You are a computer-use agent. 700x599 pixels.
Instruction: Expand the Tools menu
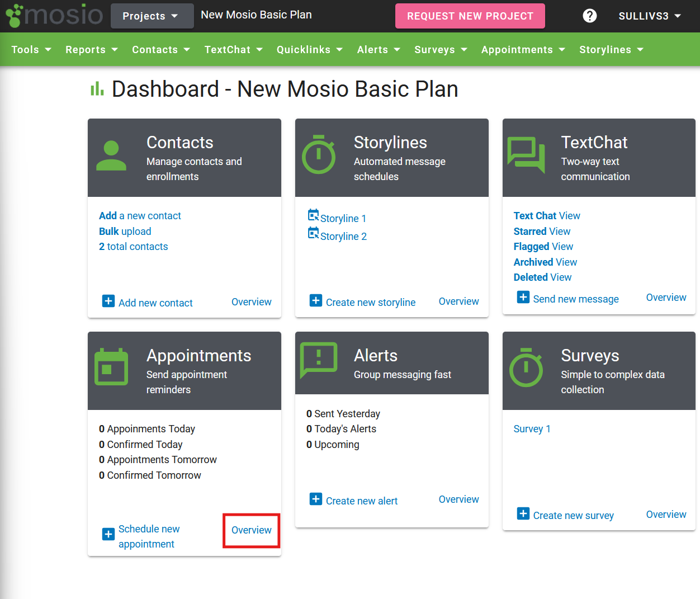click(31, 50)
